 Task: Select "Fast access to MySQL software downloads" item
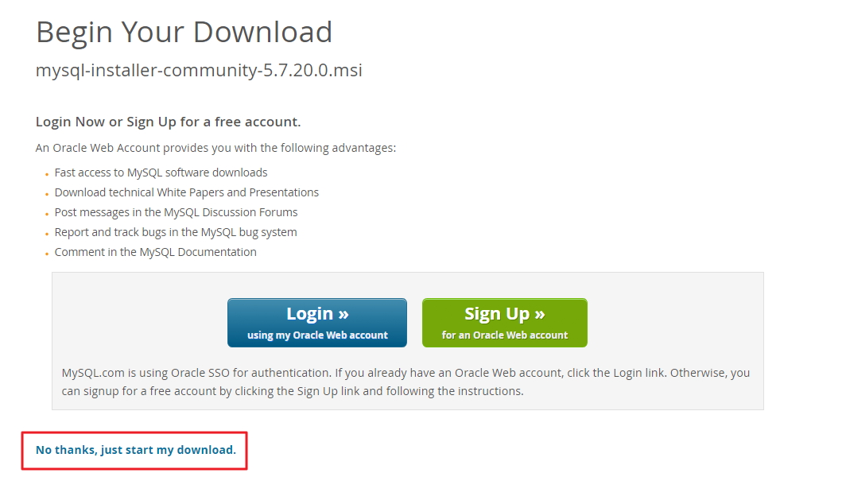point(161,173)
